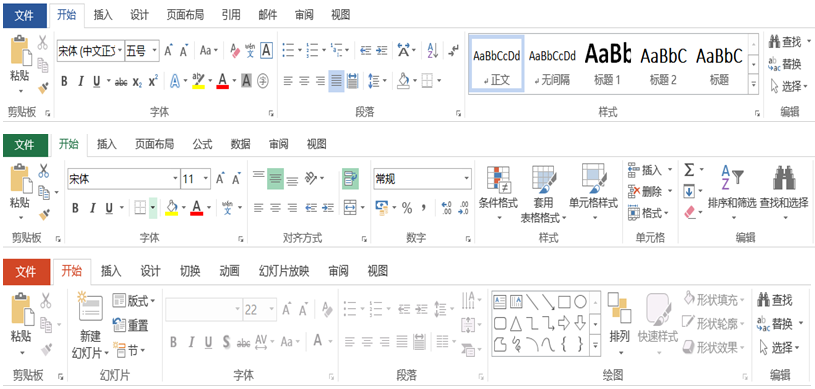The image size is (815, 389).
Task: Click the Excel AutoSum sigma icon
Action: point(689,170)
